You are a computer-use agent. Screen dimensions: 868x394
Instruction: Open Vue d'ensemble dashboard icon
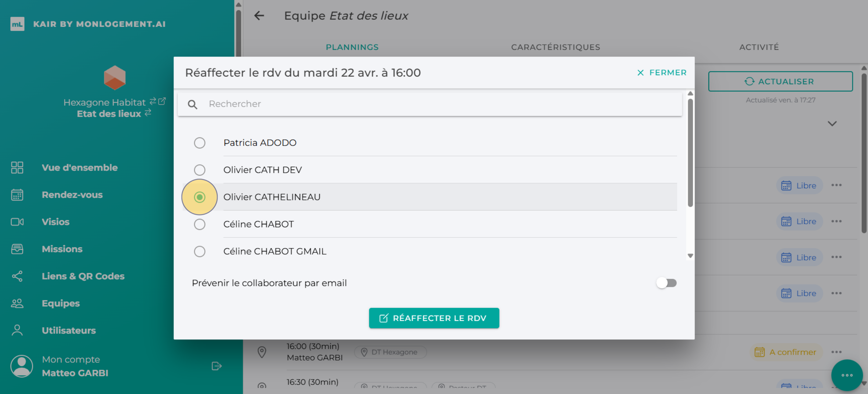(x=17, y=168)
